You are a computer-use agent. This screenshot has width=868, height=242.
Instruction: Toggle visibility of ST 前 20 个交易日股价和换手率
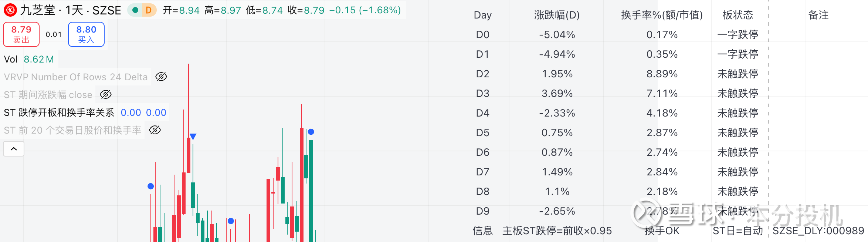click(155, 130)
